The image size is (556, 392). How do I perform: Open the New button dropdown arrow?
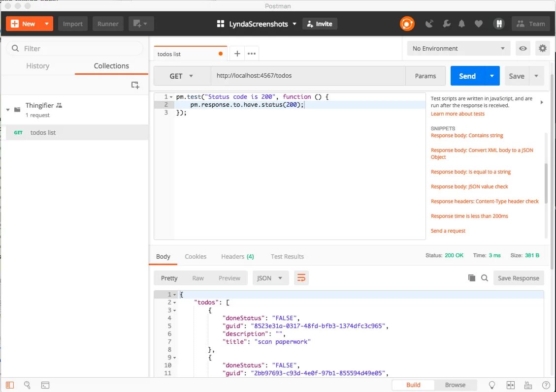[46, 24]
